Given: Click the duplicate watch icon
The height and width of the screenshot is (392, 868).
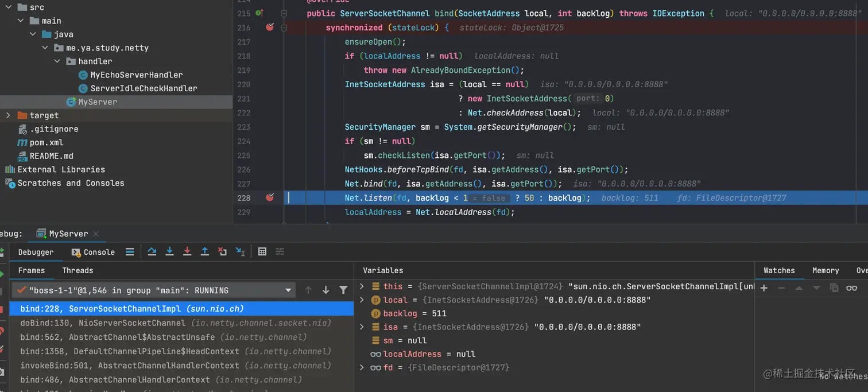Looking at the screenshot, I should pyautogui.click(x=834, y=288).
